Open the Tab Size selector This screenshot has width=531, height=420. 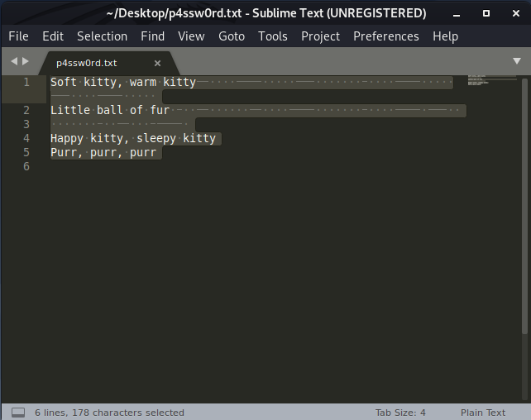400,412
